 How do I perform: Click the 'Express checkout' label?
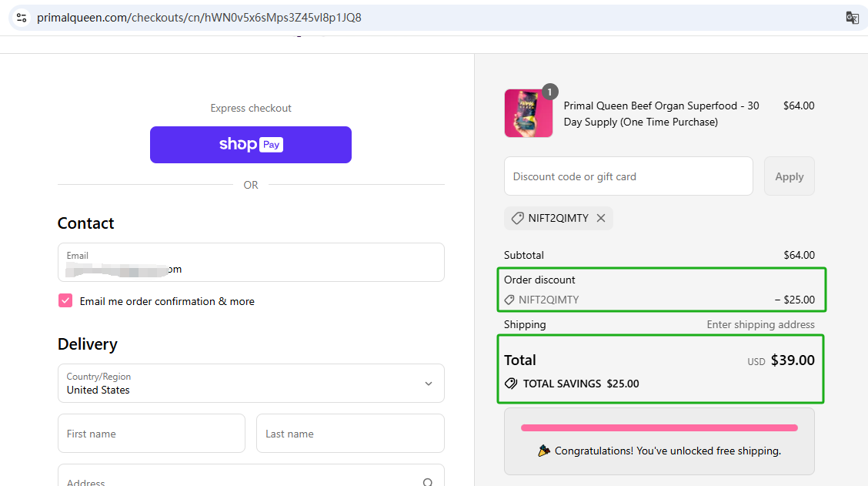[x=251, y=108]
